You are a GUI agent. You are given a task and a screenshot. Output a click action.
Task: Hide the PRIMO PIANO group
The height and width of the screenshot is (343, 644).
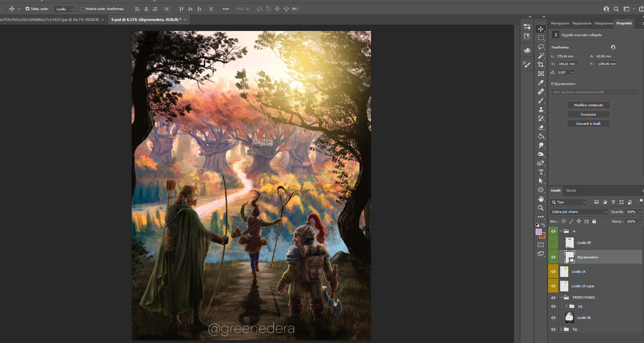click(x=553, y=298)
